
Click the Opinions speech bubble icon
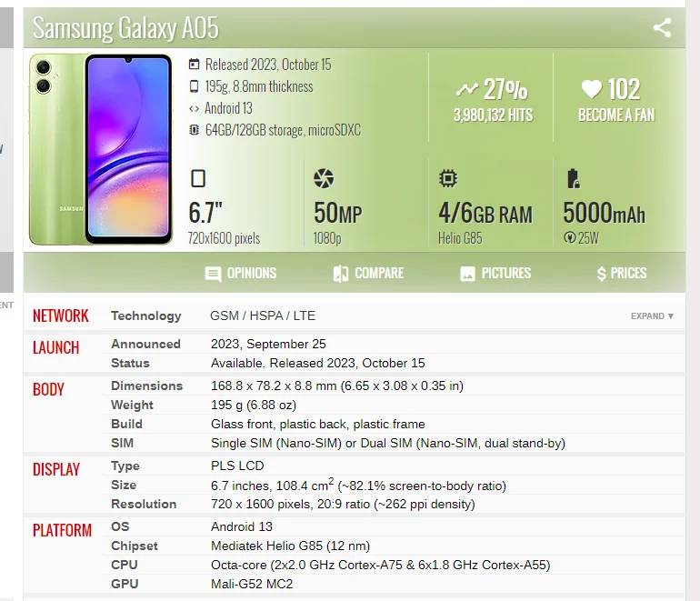pos(213,274)
